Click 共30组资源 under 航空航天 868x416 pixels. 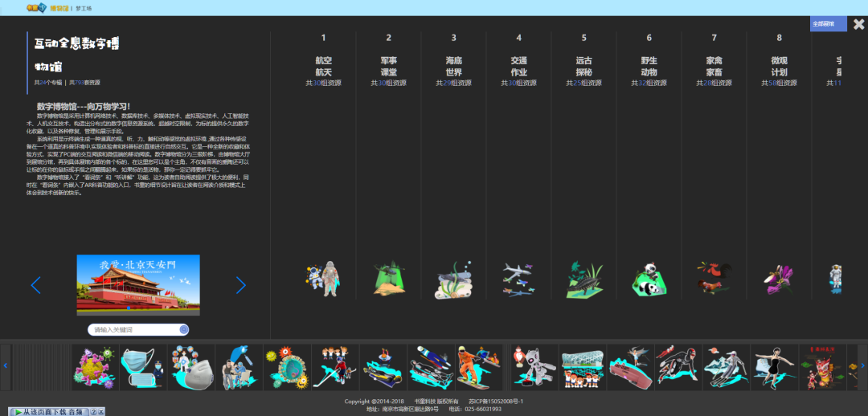pyautogui.click(x=323, y=83)
